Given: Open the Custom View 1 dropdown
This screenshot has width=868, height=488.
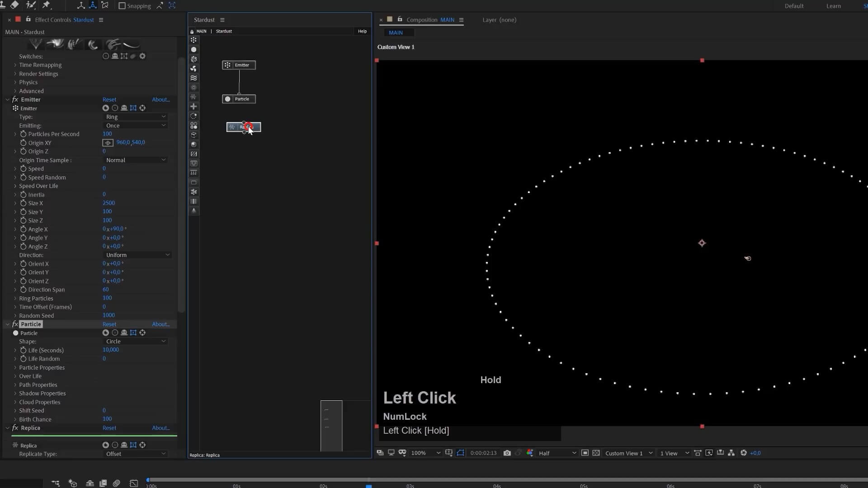Looking at the screenshot, I should [629, 453].
